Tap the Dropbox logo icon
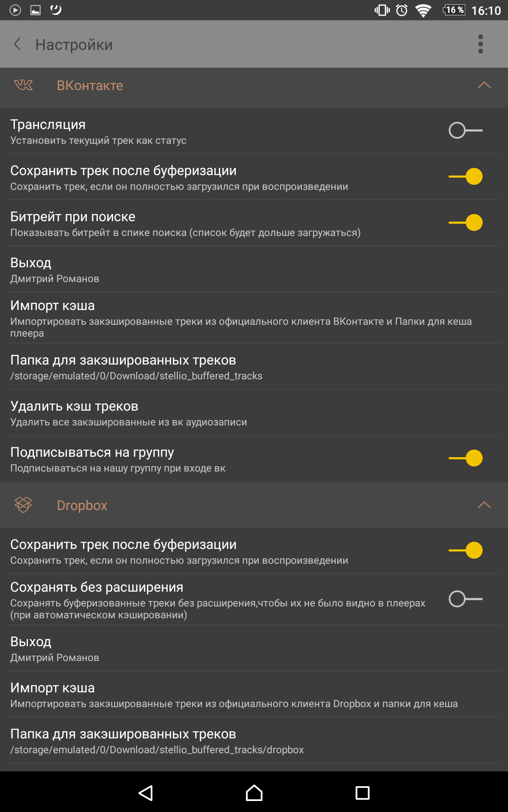The image size is (508, 812). [23, 505]
